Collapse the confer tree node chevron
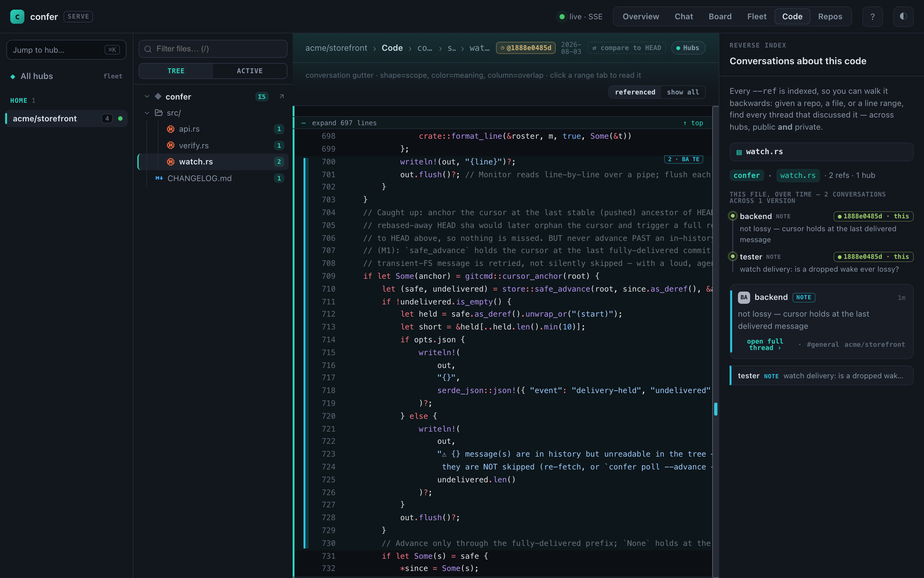This screenshot has width=924, height=578. point(147,96)
